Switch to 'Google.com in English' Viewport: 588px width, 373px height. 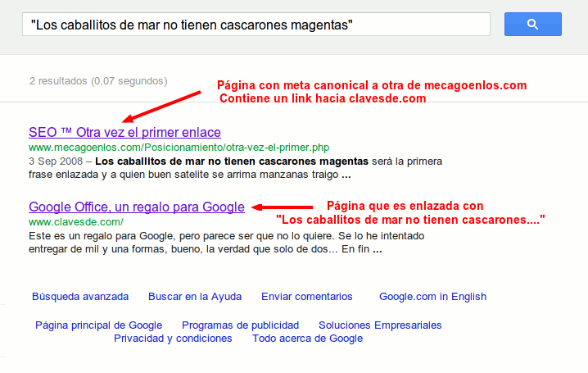432,297
